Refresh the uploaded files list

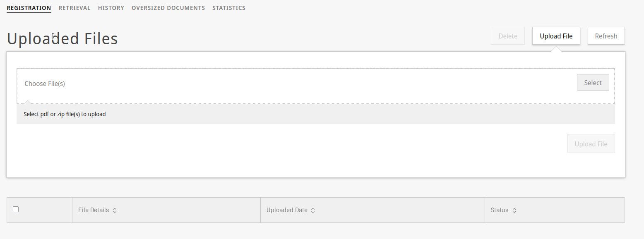coord(606,36)
